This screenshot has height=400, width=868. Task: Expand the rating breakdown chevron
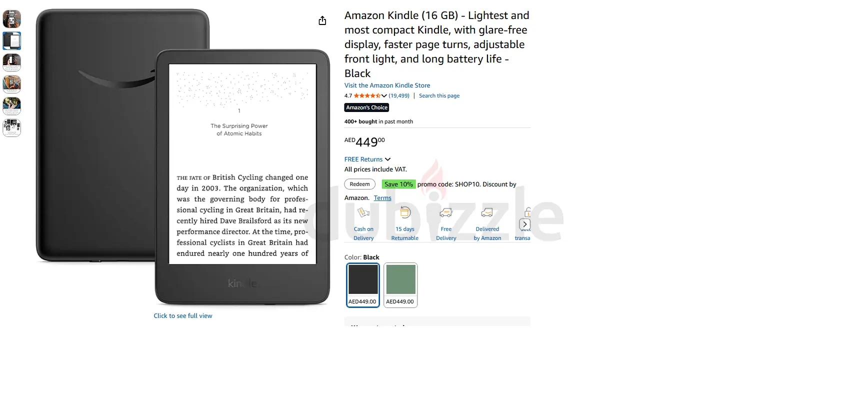[384, 95]
